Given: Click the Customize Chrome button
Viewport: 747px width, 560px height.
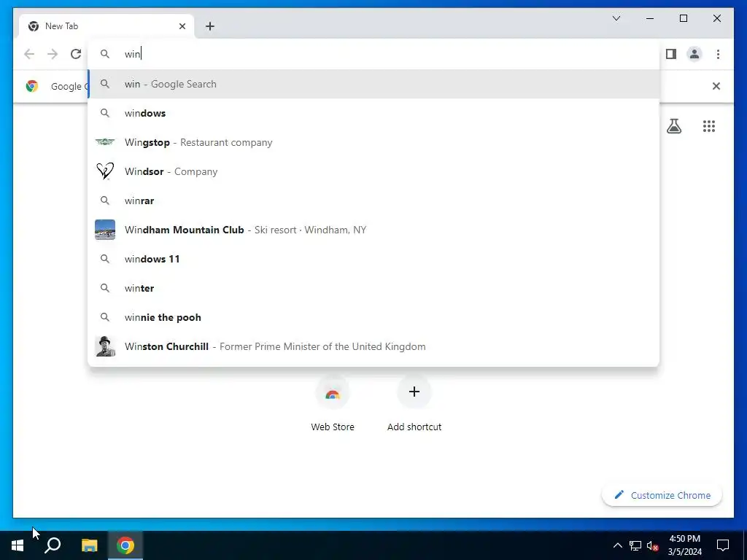Looking at the screenshot, I should tap(662, 495).
